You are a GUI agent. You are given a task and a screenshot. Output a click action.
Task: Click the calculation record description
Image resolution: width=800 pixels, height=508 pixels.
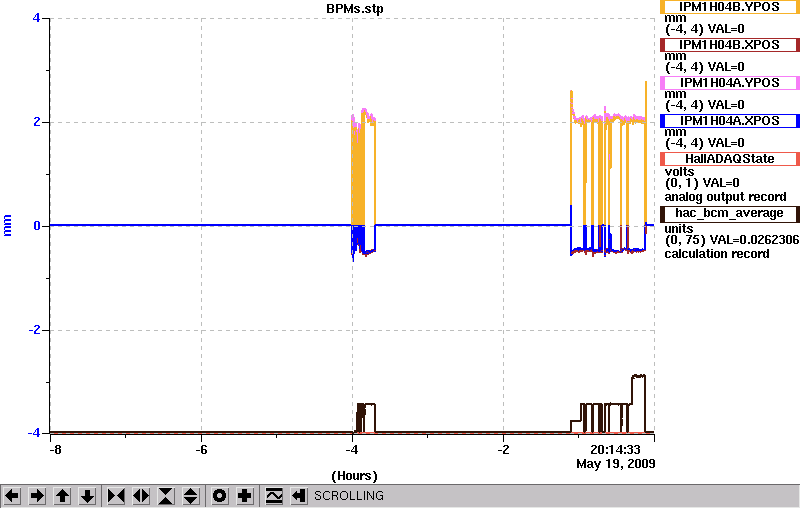click(717, 253)
